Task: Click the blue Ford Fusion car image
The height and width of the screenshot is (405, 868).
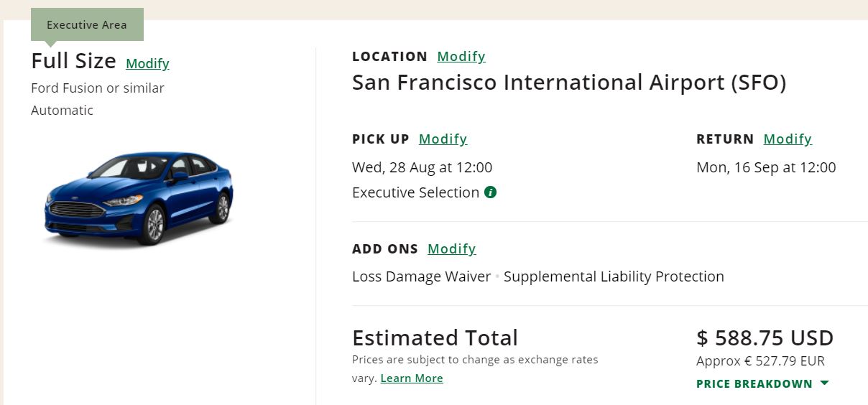Action: pos(139,196)
